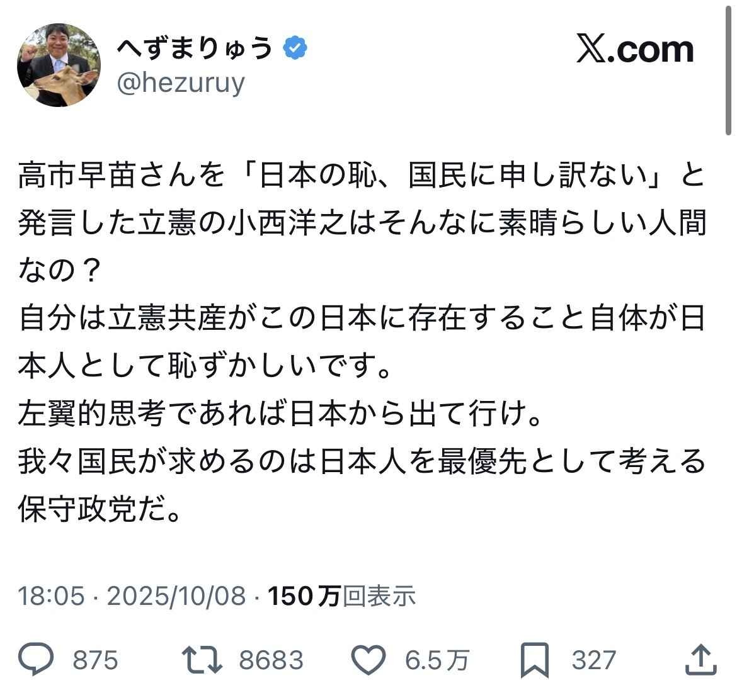Repost this tweet with the retweet icon

click(x=202, y=660)
